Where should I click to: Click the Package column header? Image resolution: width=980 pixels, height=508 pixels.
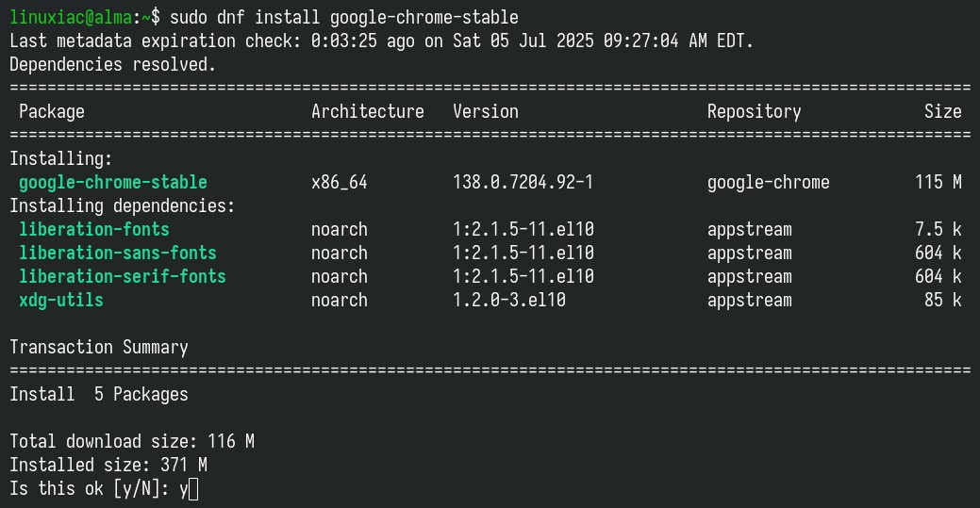coord(52,111)
